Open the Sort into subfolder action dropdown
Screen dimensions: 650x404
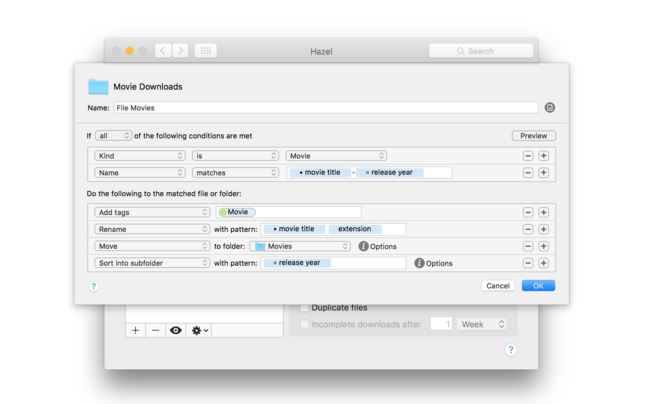[x=152, y=263]
